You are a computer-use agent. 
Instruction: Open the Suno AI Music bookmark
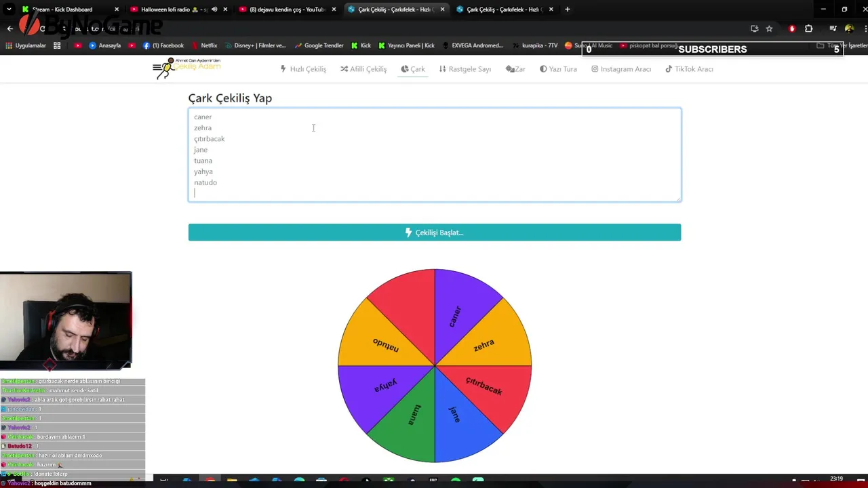(589, 45)
